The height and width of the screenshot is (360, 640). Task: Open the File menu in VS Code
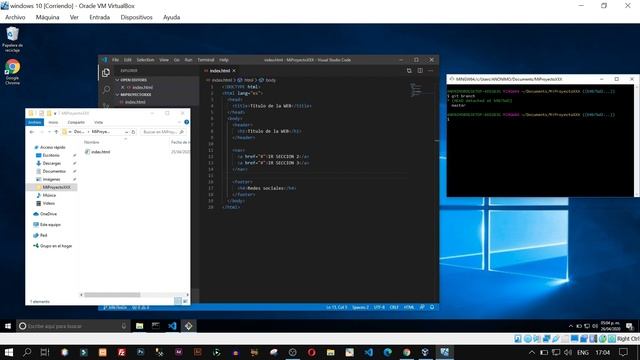click(x=116, y=60)
